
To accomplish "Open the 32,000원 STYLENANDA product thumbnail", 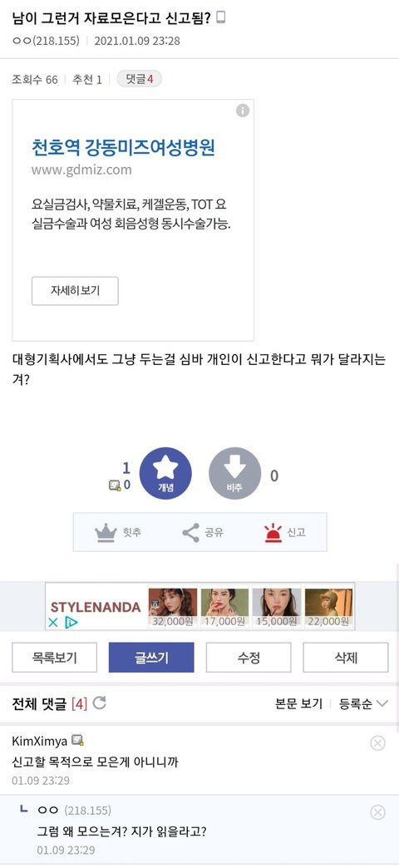I will tap(173, 607).
